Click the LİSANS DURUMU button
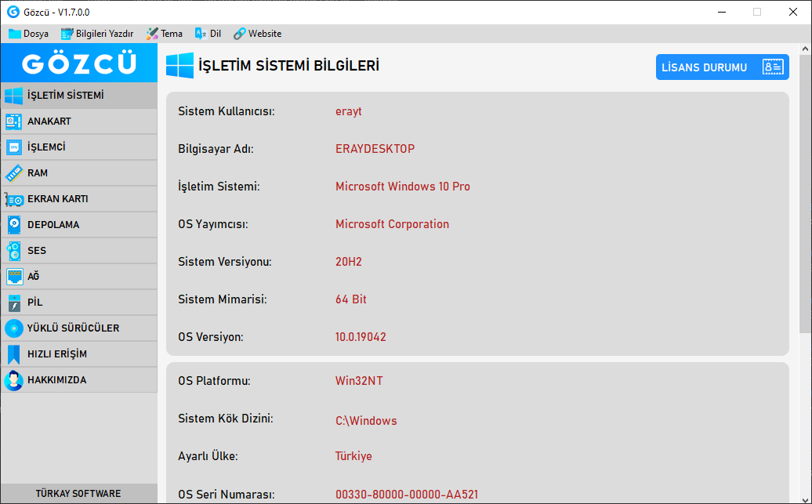The image size is (812, 504). [723, 67]
